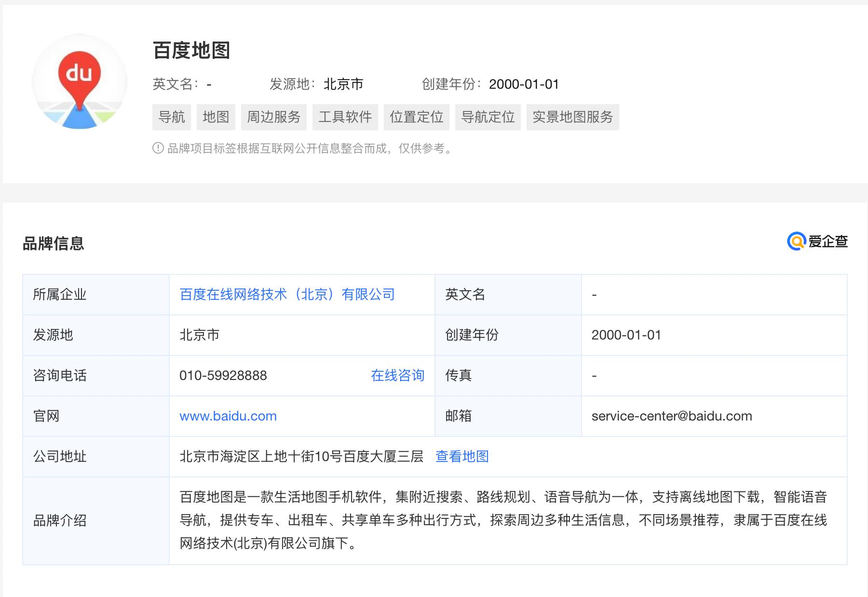Select the 地图 tag
Viewport: 868px width, 597px height.
coord(216,117)
